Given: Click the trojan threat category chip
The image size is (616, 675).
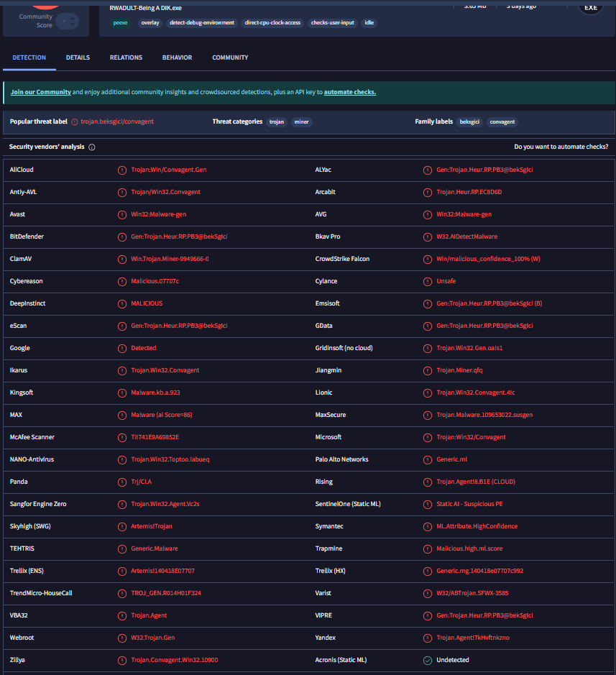Looking at the screenshot, I should [x=277, y=121].
